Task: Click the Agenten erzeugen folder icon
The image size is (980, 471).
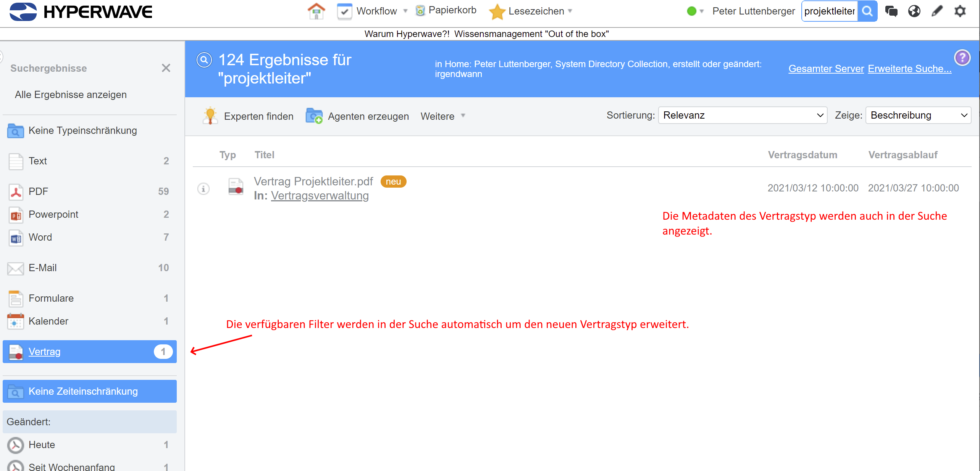Action: point(314,116)
